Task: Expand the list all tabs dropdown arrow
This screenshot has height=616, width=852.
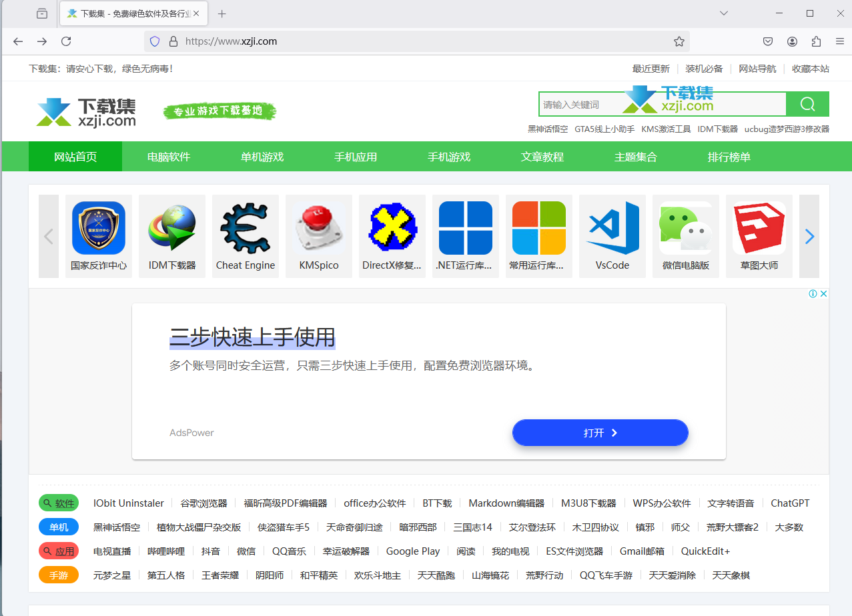Action: pyautogui.click(x=724, y=13)
